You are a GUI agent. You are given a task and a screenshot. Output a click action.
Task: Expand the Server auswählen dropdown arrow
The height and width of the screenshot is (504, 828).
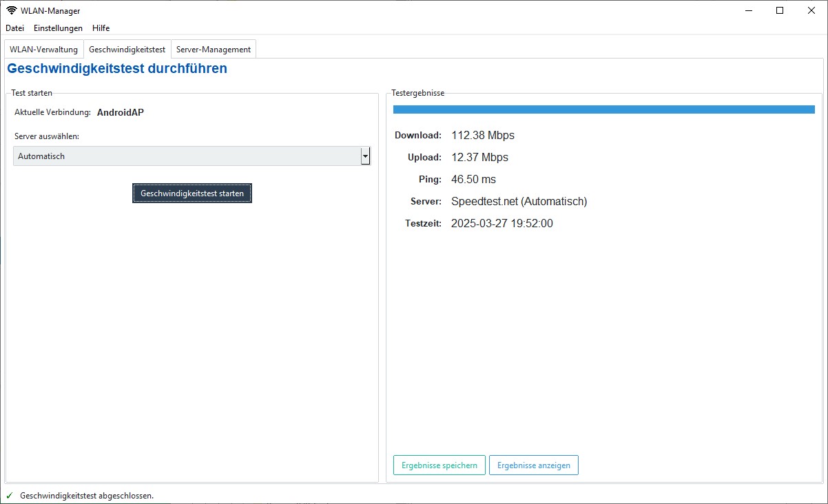(365, 156)
